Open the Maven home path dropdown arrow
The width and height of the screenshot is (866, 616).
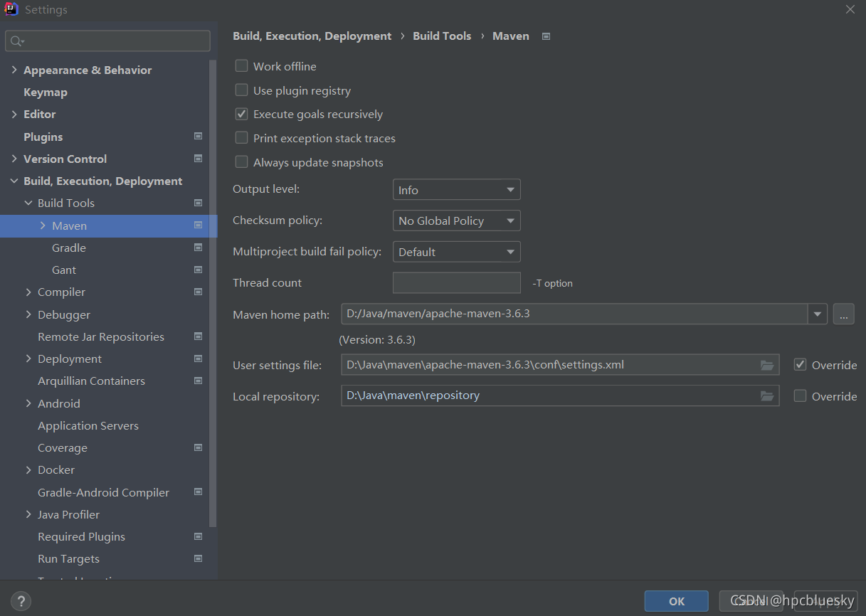pyautogui.click(x=818, y=314)
